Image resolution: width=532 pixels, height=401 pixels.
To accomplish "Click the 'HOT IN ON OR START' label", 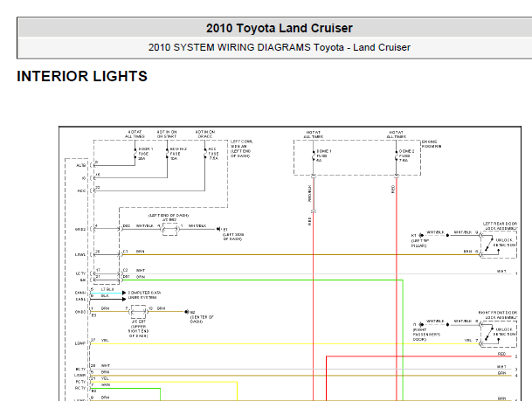I will tap(167, 134).
